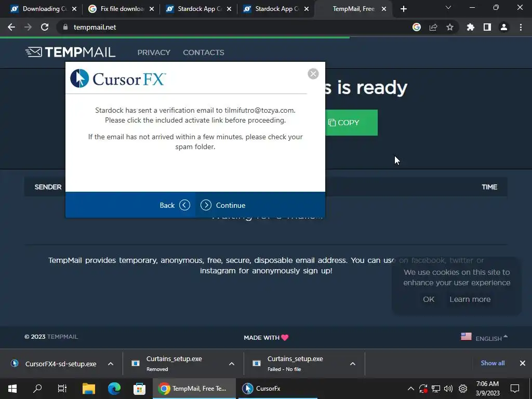The height and width of the screenshot is (399, 532).
Task: Click Show all downloads
Action: [493, 363]
